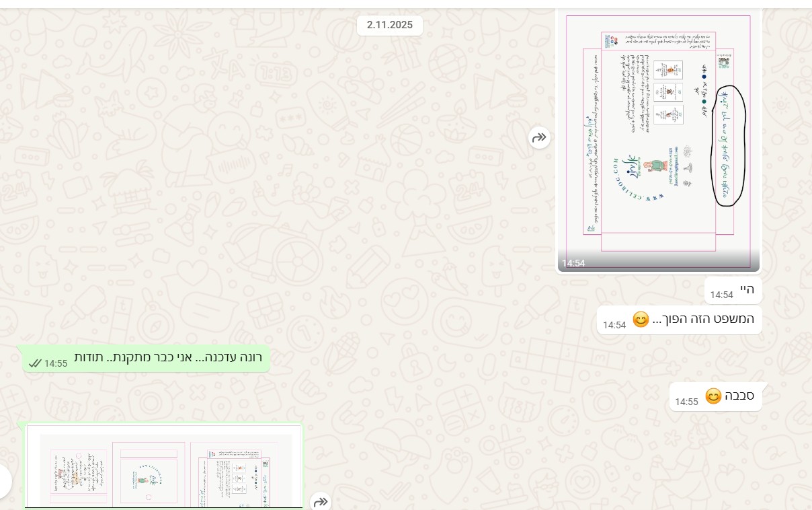Click smiley emoji in המשפט הזה הפוך message
This screenshot has width=812, height=510.
[641, 320]
